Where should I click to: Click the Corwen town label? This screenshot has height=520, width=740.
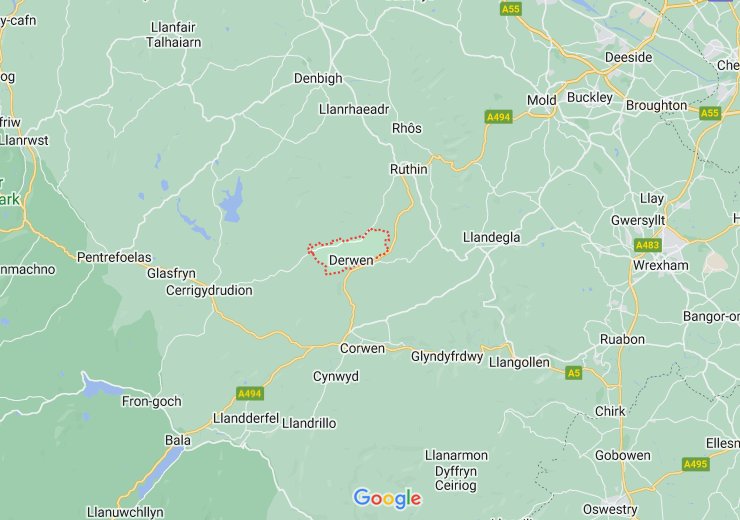pos(362,349)
